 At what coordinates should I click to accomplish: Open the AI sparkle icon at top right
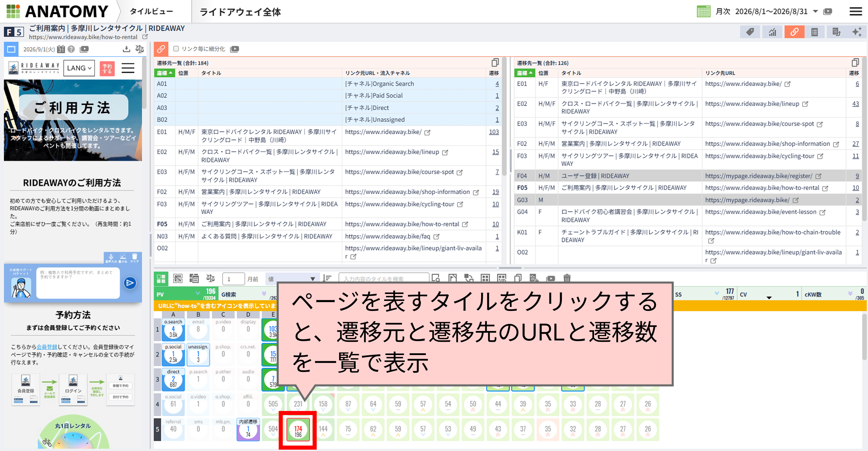click(x=857, y=32)
